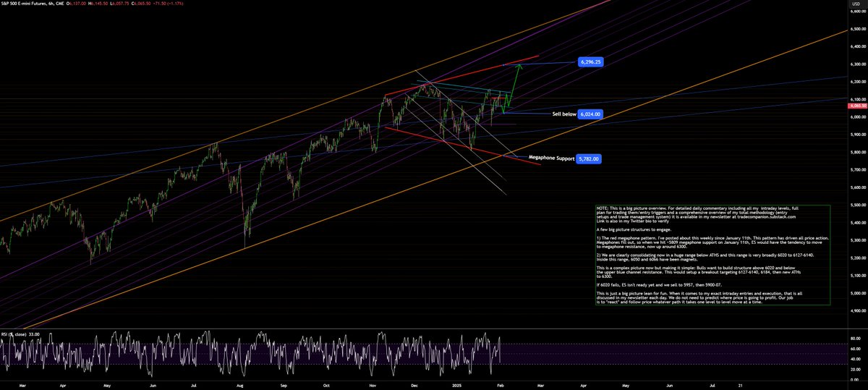Select the USD currency label above price axis
This screenshot has height=390, width=868.
click(x=855, y=4)
